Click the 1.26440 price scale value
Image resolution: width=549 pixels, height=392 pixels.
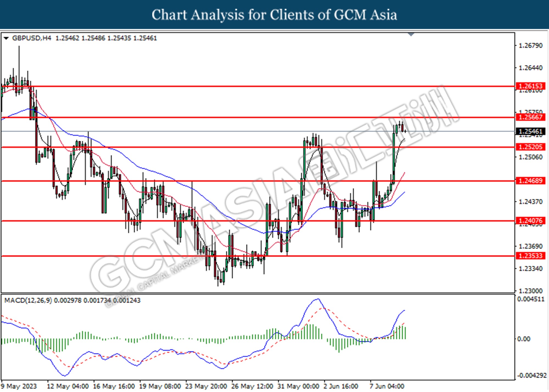530,68
